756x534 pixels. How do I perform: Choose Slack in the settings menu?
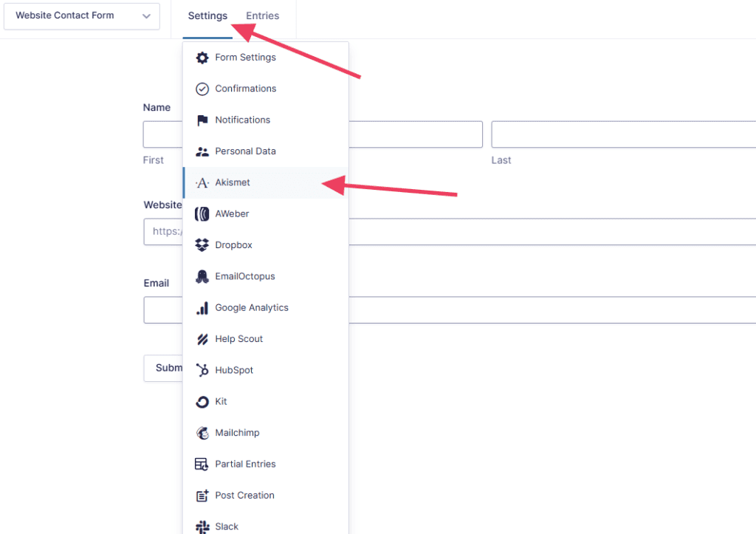pyautogui.click(x=266, y=527)
